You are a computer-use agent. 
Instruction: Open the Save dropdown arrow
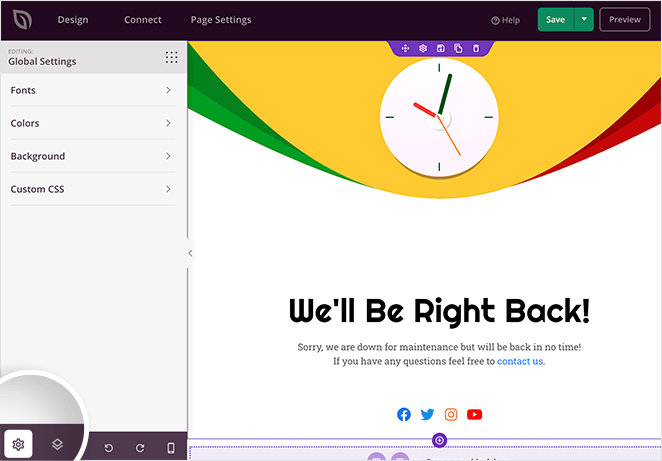point(584,19)
